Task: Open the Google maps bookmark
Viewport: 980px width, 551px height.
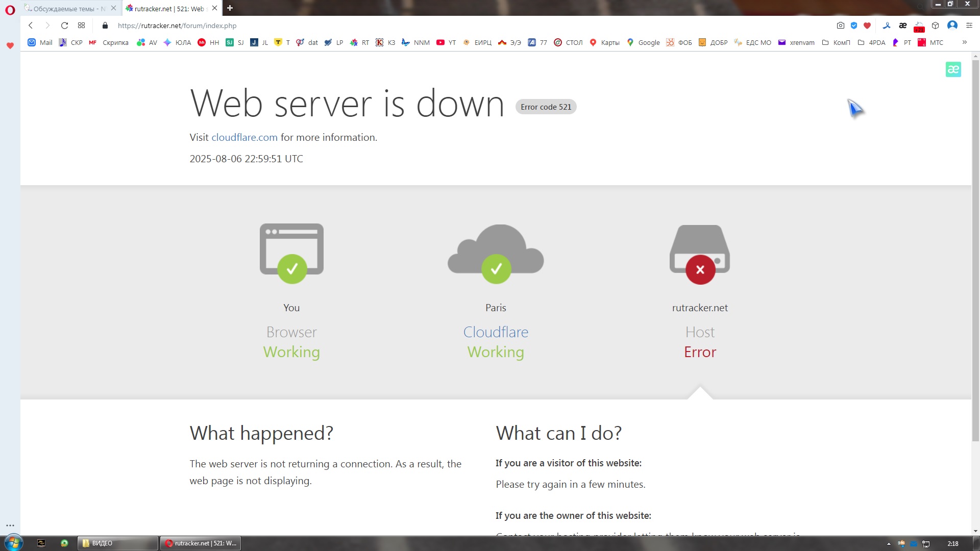Action: pos(643,42)
